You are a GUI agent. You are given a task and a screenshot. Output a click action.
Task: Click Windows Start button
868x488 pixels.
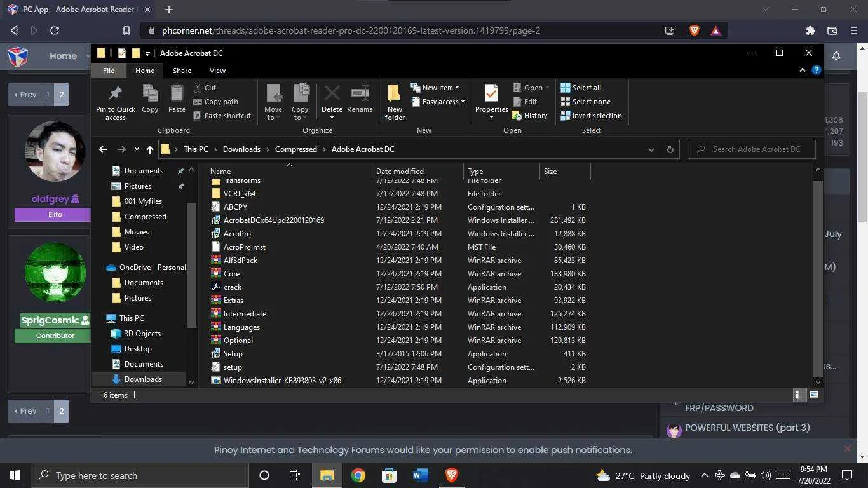15,475
